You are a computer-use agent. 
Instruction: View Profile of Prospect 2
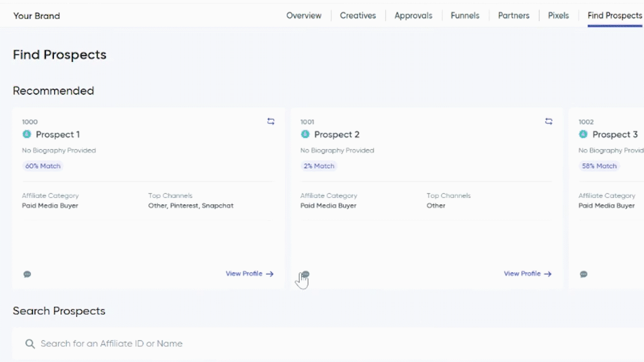tap(528, 274)
